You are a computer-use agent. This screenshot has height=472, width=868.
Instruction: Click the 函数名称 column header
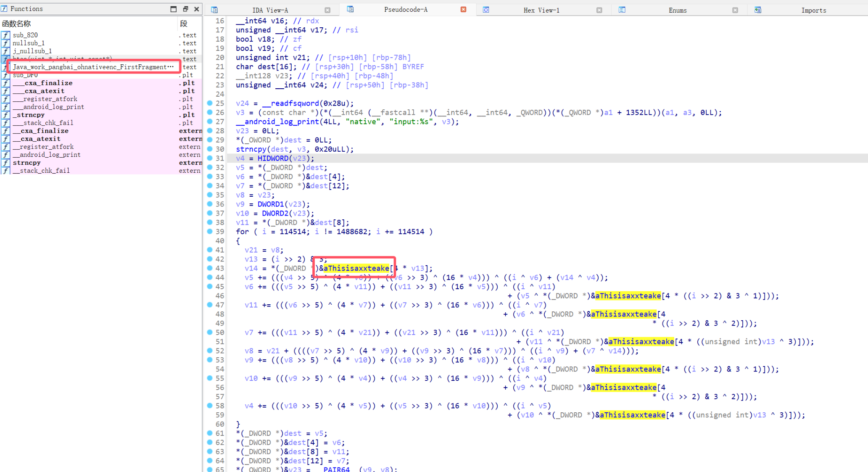point(17,24)
